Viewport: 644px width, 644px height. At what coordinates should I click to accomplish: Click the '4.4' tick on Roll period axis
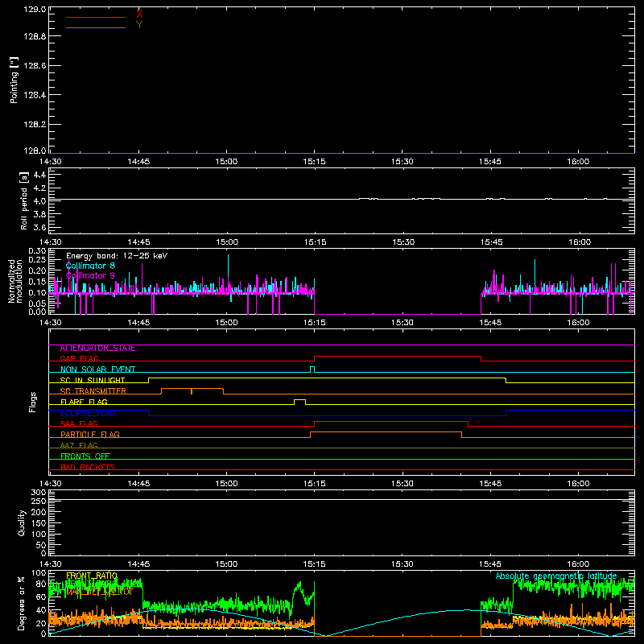coord(39,175)
